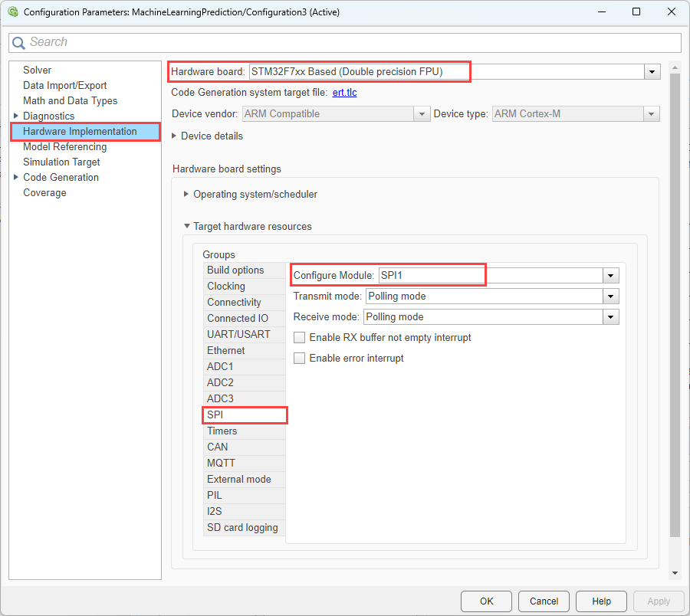
Task: Open the Receive mode dropdown
Action: 611,316
